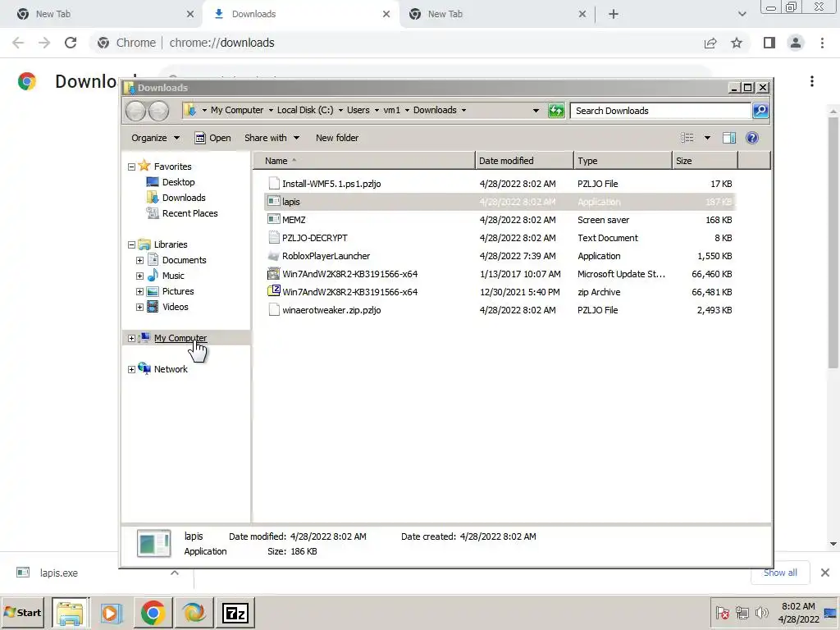Click the Change your view icon
The image size is (840, 630).
coord(687,138)
